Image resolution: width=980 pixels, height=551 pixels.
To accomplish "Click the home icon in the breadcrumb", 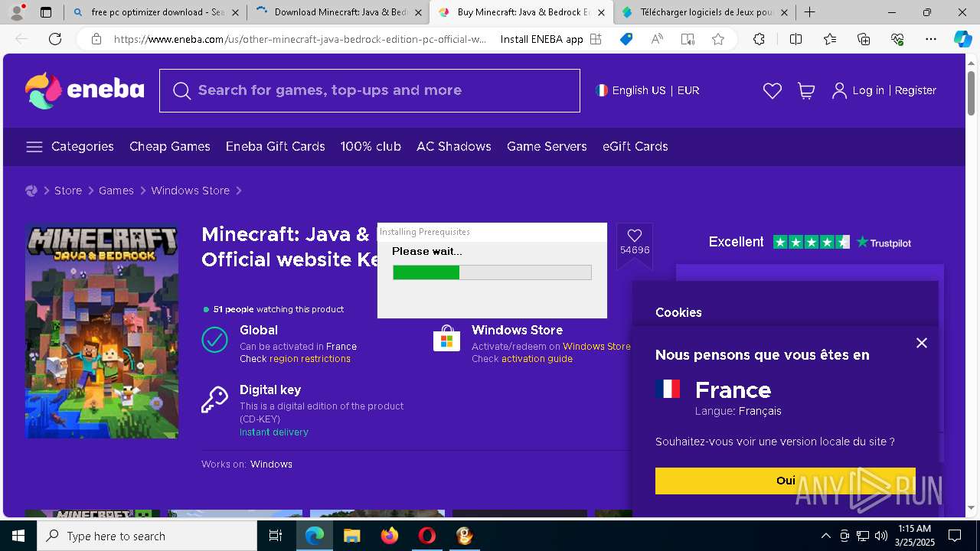I will [x=31, y=191].
